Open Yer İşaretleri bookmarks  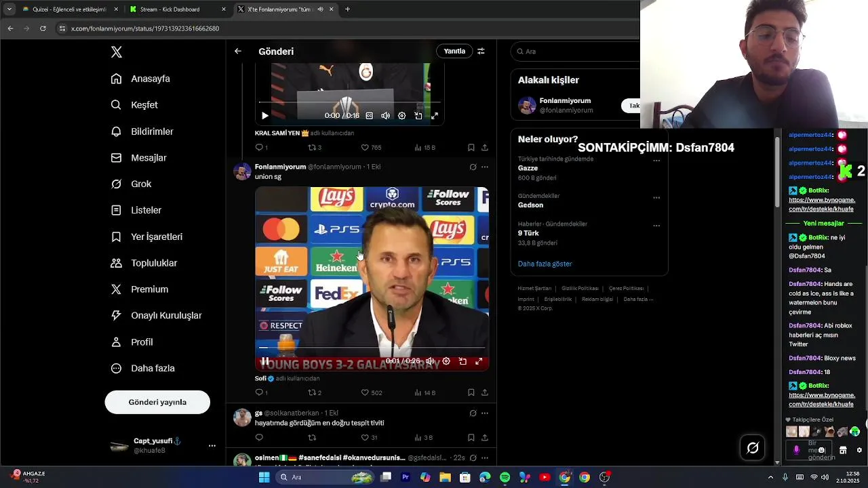click(x=147, y=237)
